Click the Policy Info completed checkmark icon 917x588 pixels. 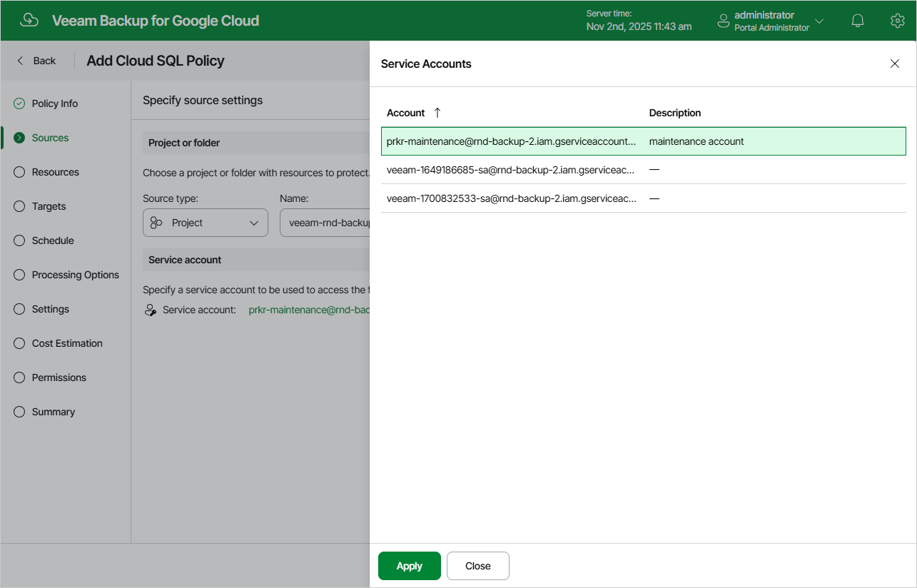click(19, 103)
